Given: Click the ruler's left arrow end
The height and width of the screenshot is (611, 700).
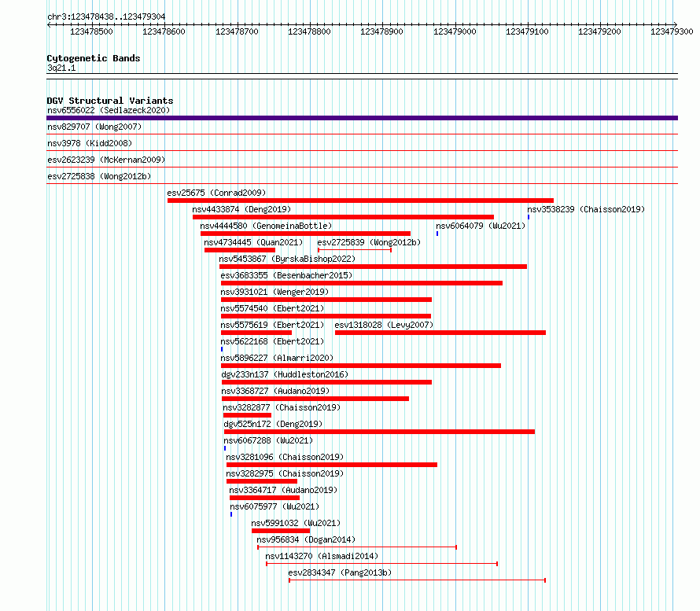Looking at the screenshot, I should click(49, 25).
